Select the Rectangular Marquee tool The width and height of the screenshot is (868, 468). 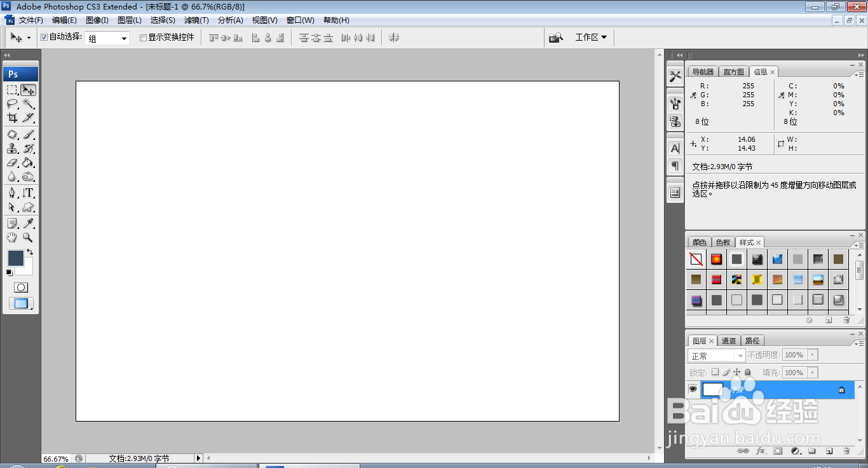12,90
